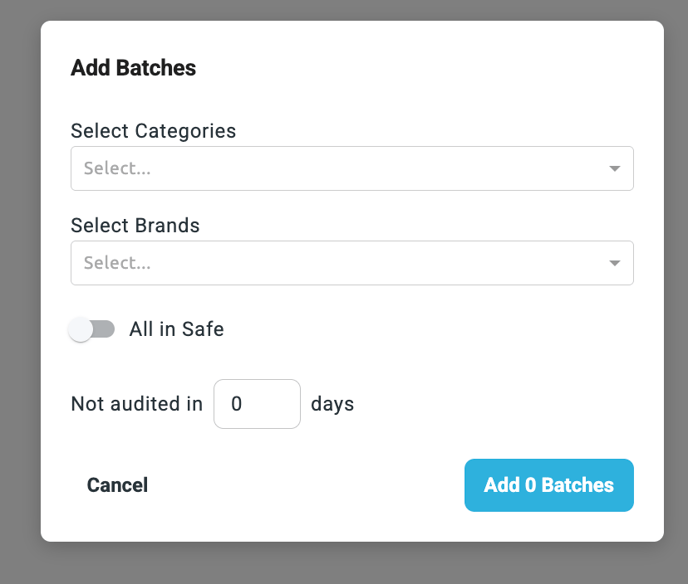Click the gray backdrop outside the dialog
This screenshot has height=584, width=688.
pyautogui.click(x=18, y=300)
